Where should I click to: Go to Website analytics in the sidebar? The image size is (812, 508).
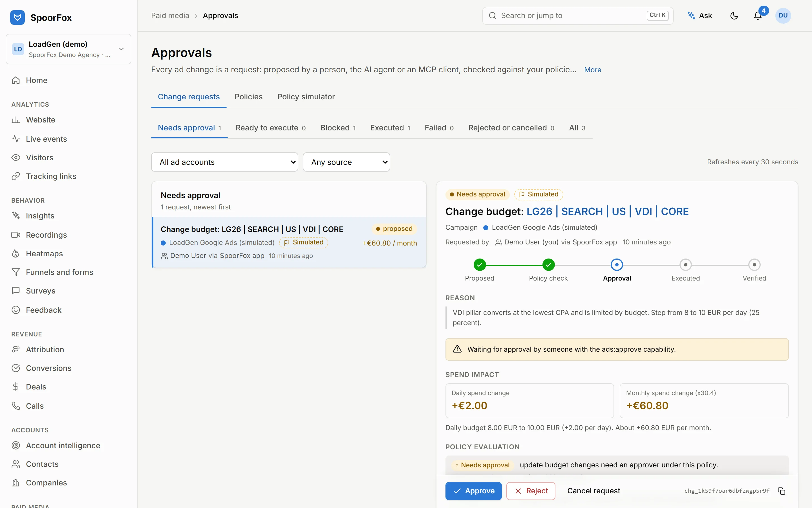point(68,120)
